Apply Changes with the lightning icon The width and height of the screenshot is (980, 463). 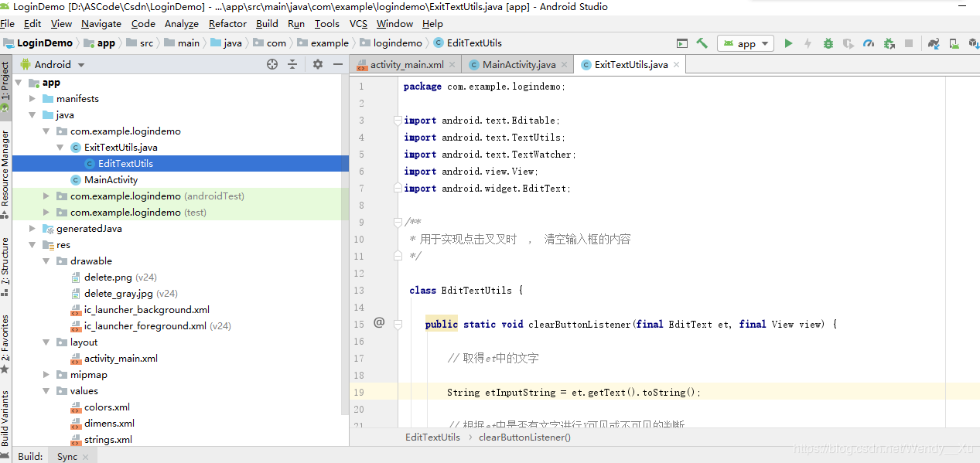(808, 43)
